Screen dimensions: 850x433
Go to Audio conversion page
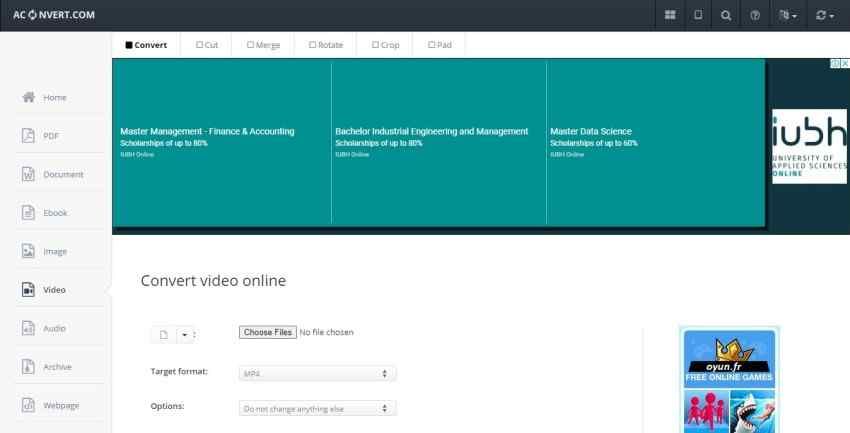(54, 328)
